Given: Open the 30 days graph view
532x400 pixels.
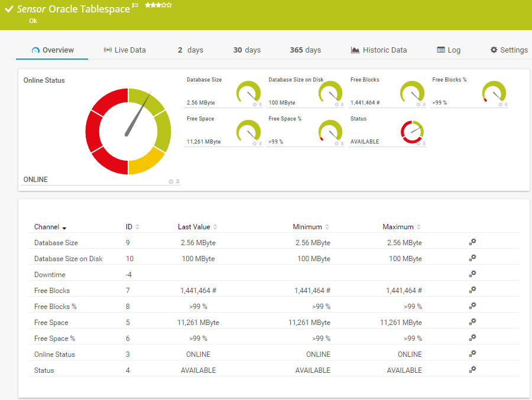Looking at the screenshot, I should tap(246, 50).
